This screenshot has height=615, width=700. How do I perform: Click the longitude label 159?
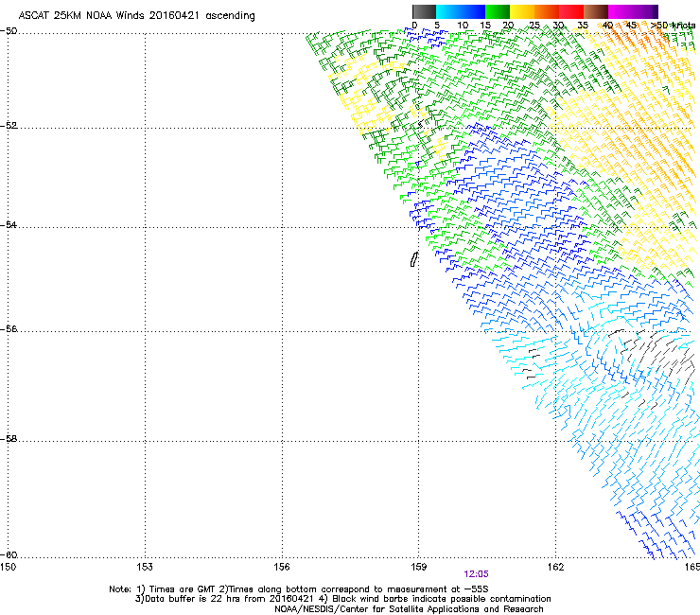[x=419, y=567]
